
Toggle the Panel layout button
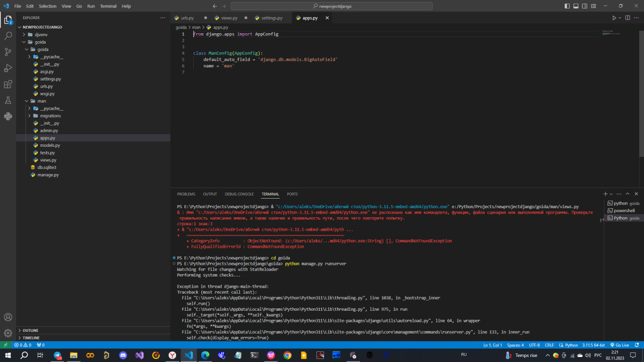[x=576, y=6]
